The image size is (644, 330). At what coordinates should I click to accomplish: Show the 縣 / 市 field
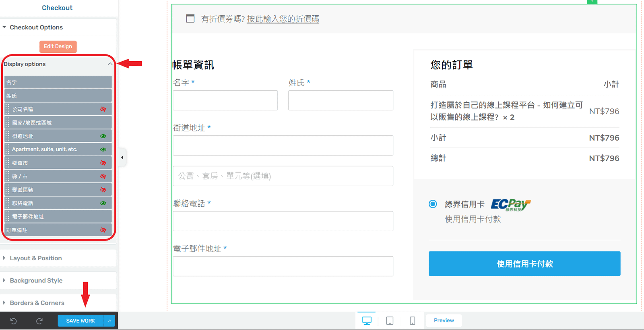pyautogui.click(x=103, y=176)
